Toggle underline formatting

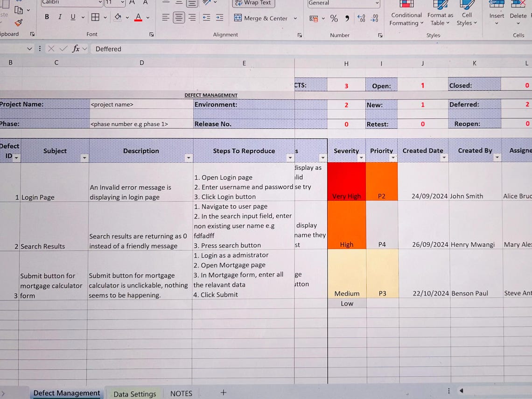click(x=73, y=16)
